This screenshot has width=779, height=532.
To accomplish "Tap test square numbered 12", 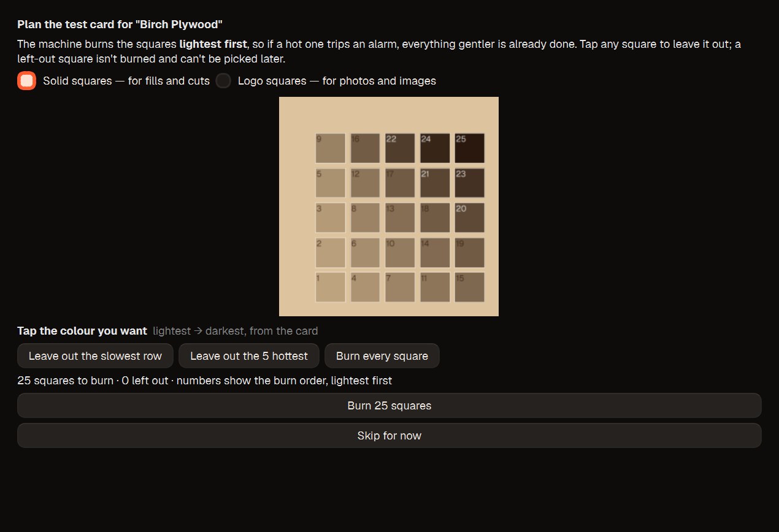I will tap(366, 183).
